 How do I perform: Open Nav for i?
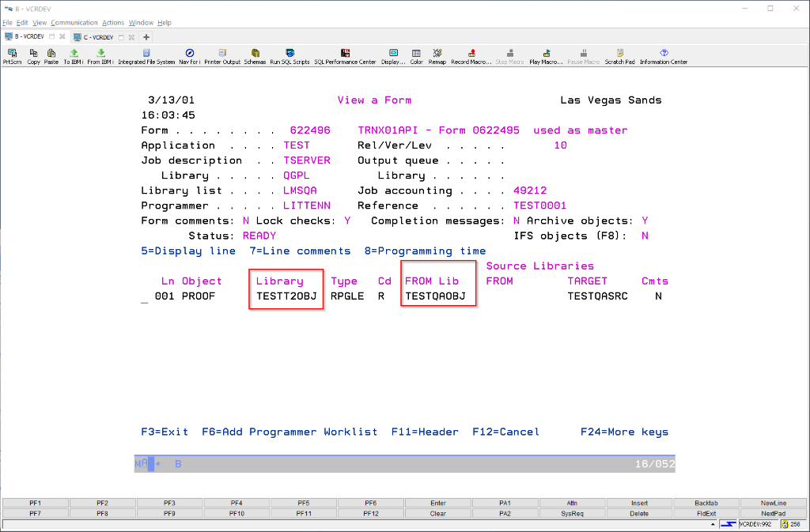pyautogui.click(x=190, y=56)
